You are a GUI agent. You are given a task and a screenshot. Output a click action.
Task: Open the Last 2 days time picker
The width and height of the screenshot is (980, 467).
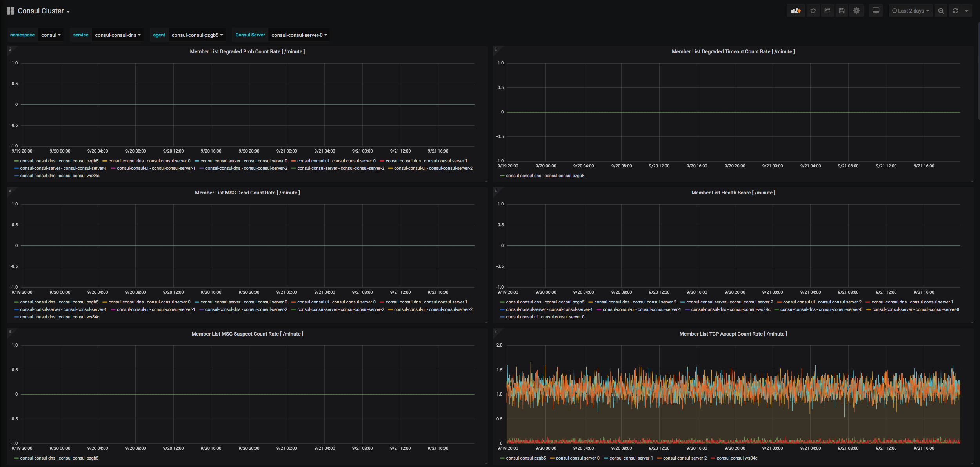[910, 11]
